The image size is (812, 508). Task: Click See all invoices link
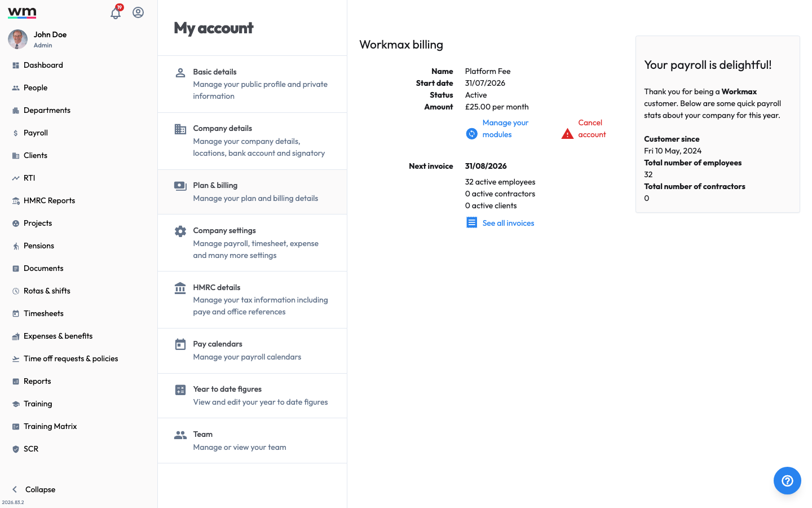point(508,224)
